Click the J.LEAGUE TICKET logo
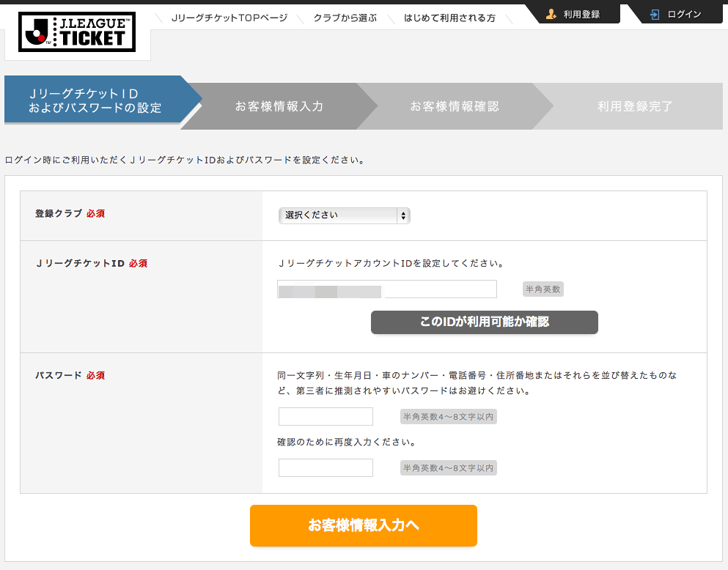Image resolution: width=728 pixels, height=570 pixels. [77, 32]
